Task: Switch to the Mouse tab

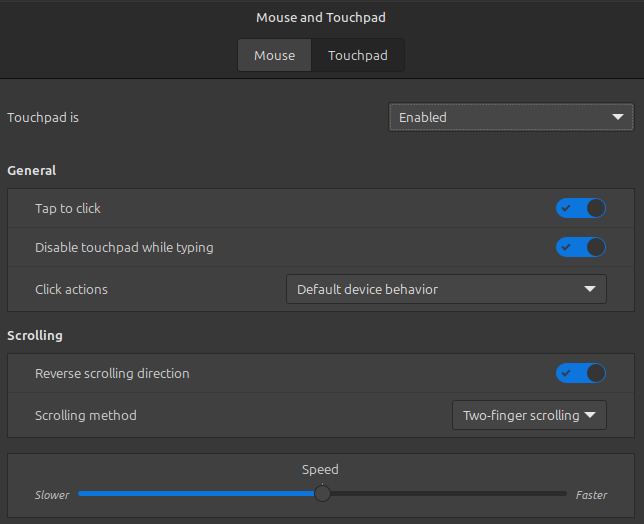Action: point(274,55)
